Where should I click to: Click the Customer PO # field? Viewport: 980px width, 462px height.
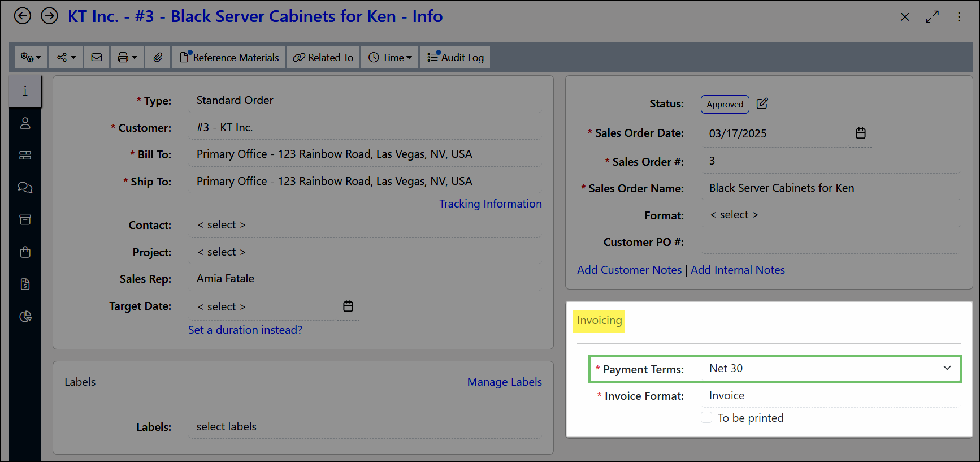(x=831, y=242)
